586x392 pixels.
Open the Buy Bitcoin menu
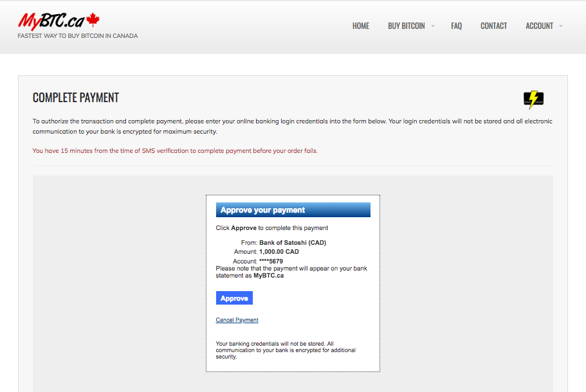[407, 26]
